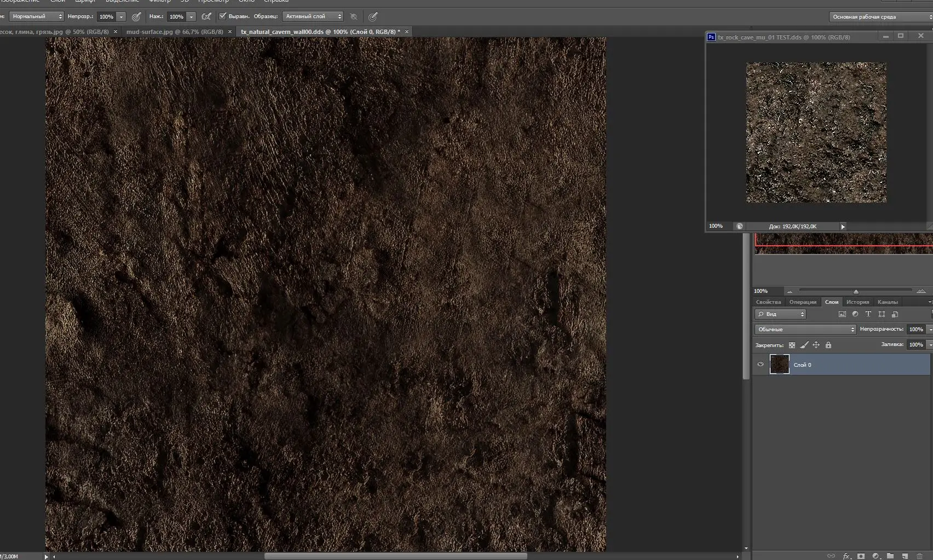This screenshot has width=933, height=560.
Task: Click the rock texture image in the TEST.dds window
Action: pyautogui.click(x=816, y=132)
